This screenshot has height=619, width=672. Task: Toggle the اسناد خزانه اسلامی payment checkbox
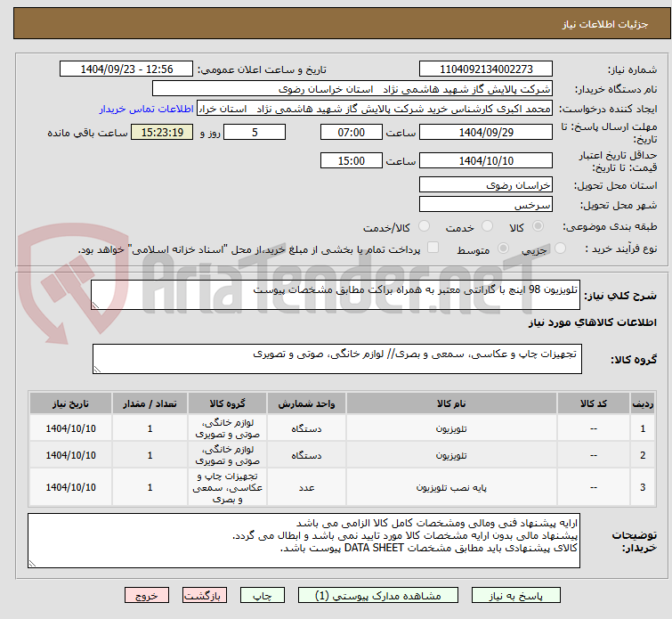tap(433, 248)
